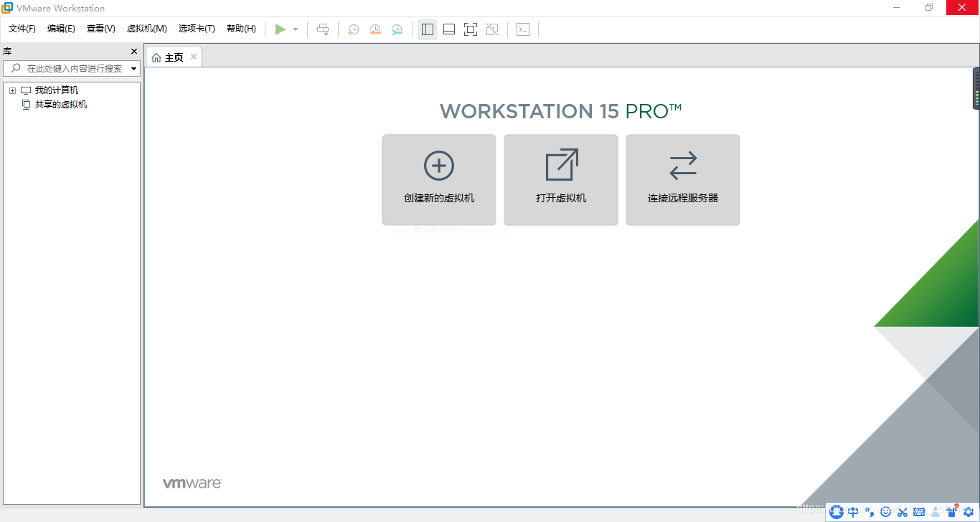Click the green power-on play button

pos(281,29)
